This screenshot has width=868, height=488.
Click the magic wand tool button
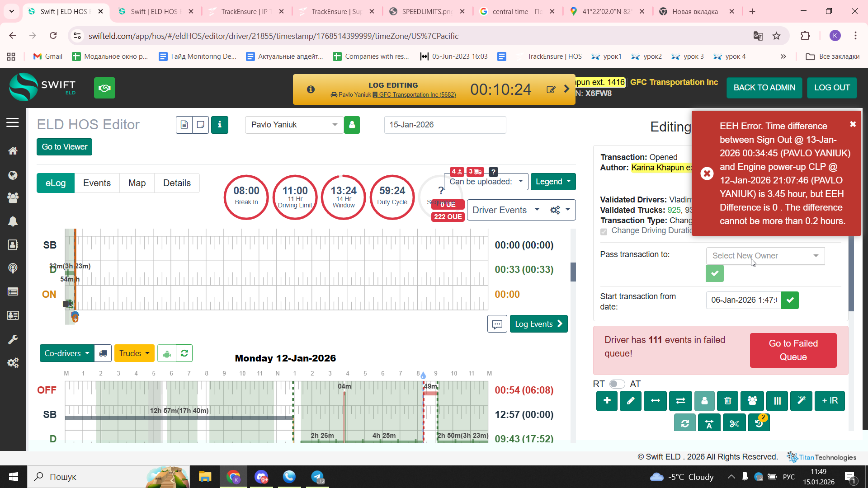click(x=801, y=401)
